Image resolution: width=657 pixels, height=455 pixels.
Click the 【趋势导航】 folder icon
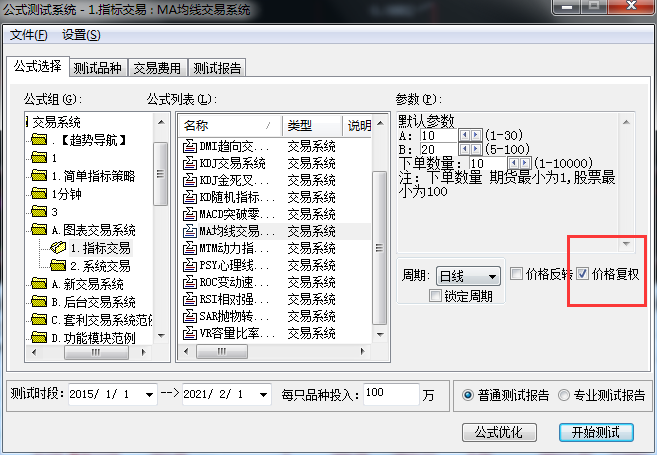click(x=39, y=140)
